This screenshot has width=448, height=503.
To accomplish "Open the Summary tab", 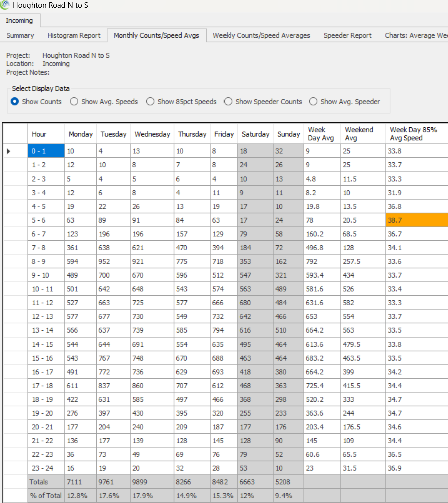I will coord(20,35).
